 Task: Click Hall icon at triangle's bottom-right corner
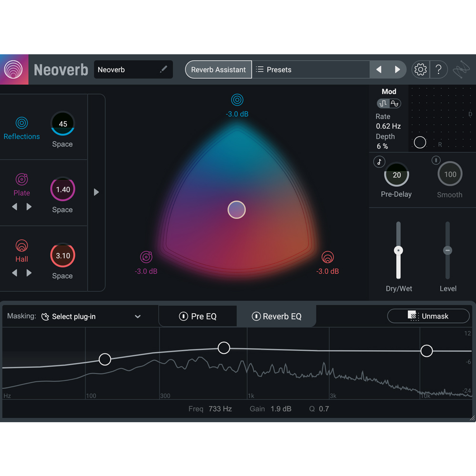[x=327, y=257]
